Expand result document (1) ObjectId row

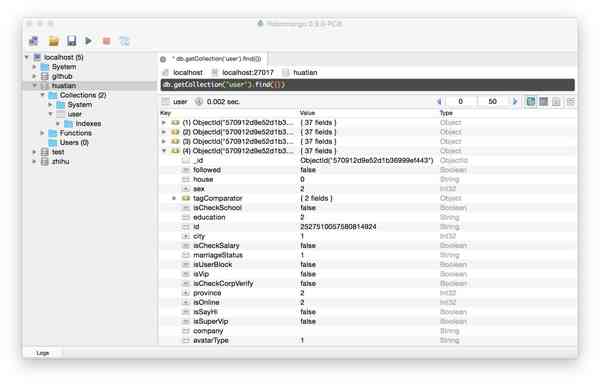(164, 122)
